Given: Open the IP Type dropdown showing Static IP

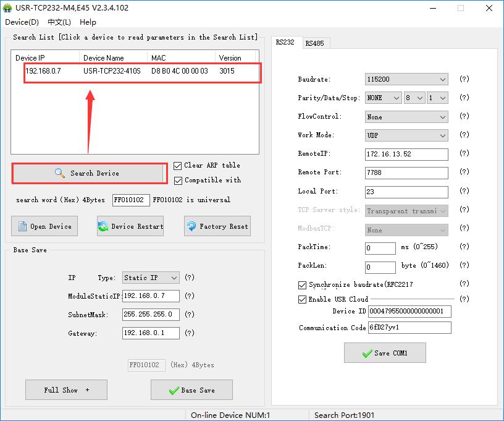Looking at the screenshot, I should point(151,278).
